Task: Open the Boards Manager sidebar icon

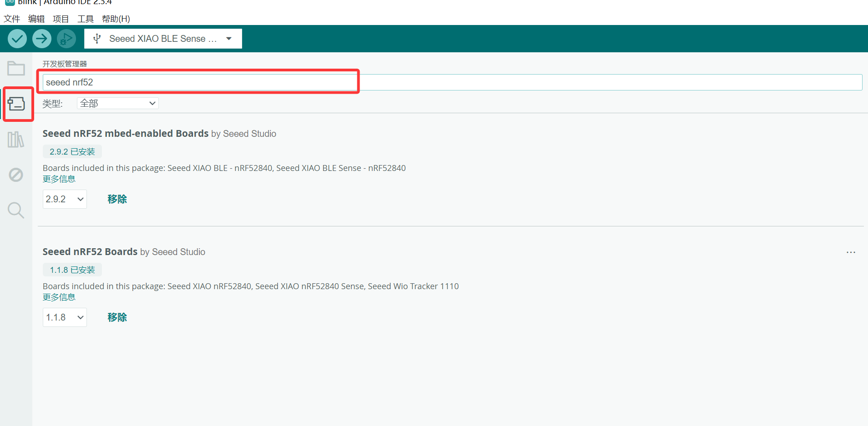Action: coord(16,104)
